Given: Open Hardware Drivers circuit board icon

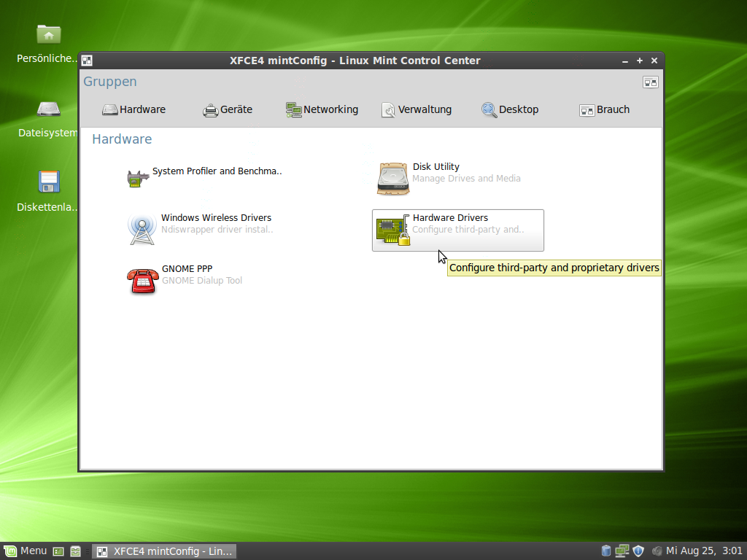Looking at the screenshot, I should (x=392, y=230).
